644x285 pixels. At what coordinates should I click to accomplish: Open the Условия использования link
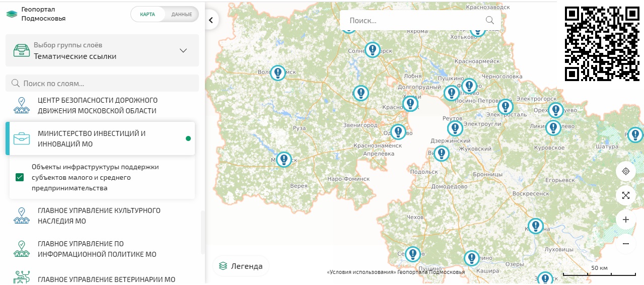point(361,272)
